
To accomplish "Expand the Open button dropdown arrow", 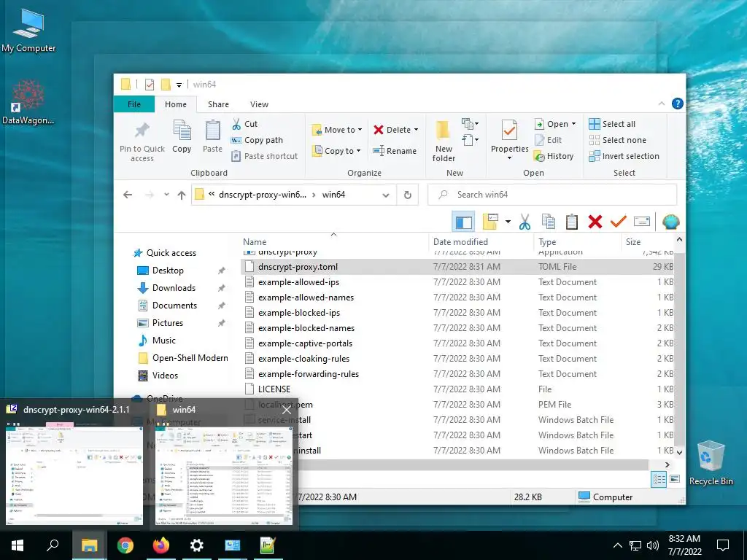I will click(x=573, y=124).
